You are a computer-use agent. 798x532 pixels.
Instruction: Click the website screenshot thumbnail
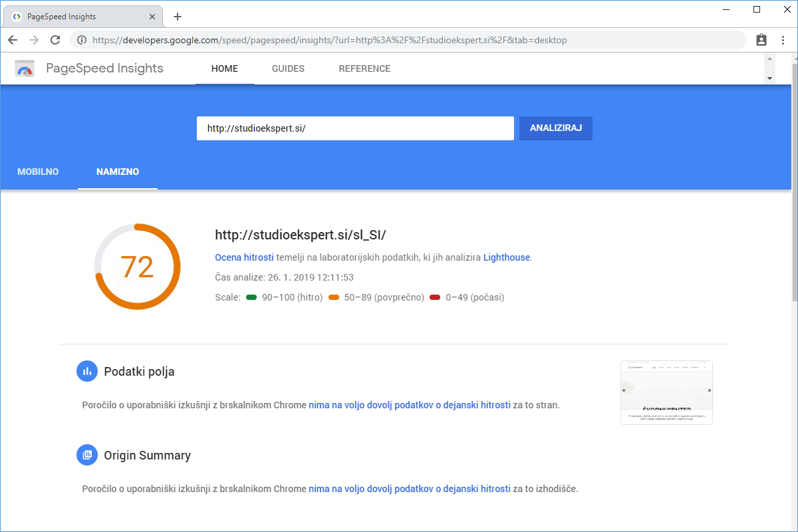pyautogui.click(x=666, y=392)
